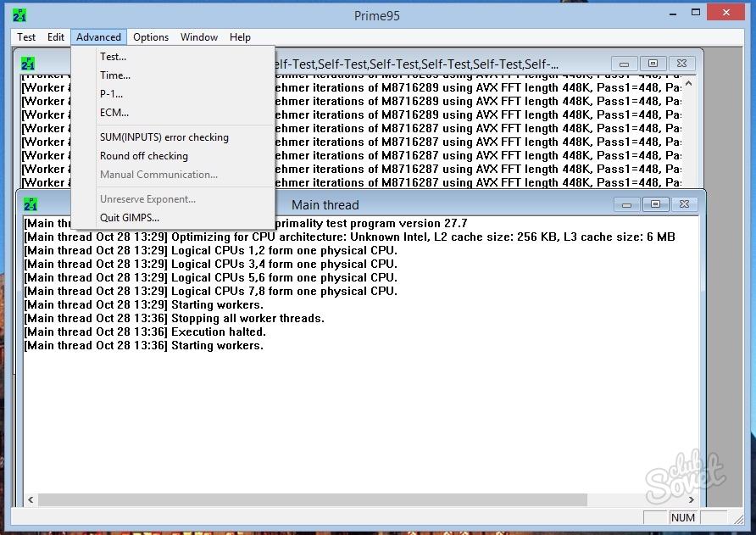Screen dimensions: 756x535
Task: Close the Main thread child window
Action: tap(685, 204)
